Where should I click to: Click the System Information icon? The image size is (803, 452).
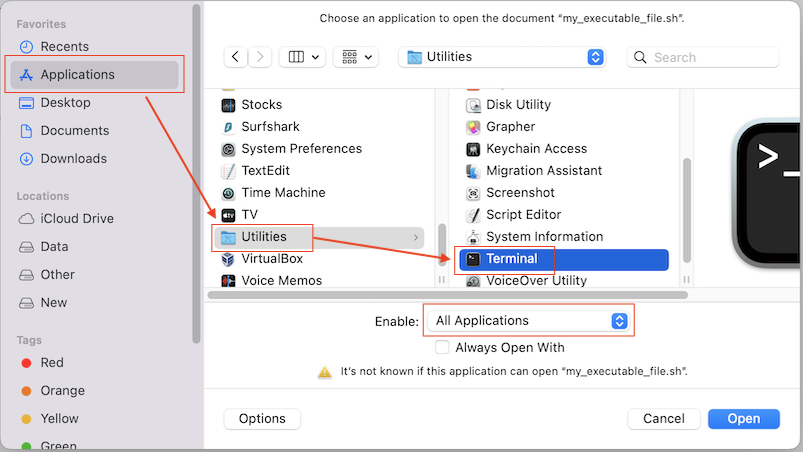[473, 237]
